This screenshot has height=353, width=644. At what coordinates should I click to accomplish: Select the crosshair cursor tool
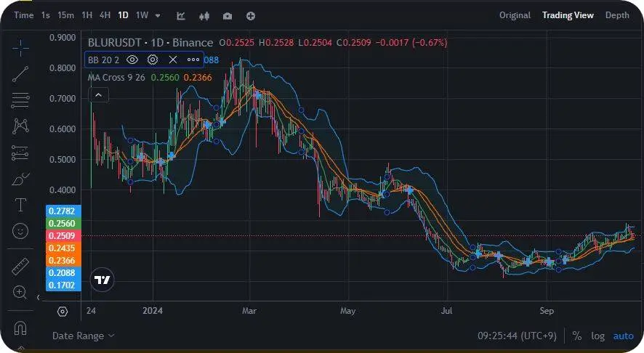[20, 48]
